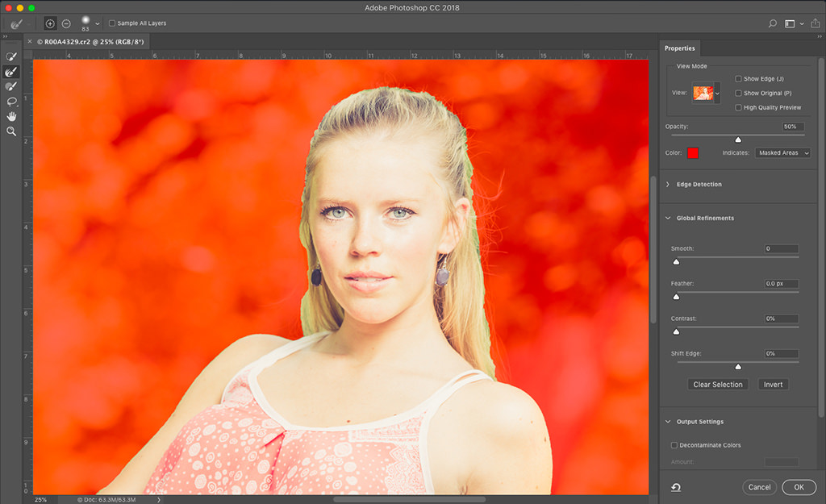Collapse the right panel double-arrow
This screenshot has width=826, height=504.
click(x=820, y=35)
